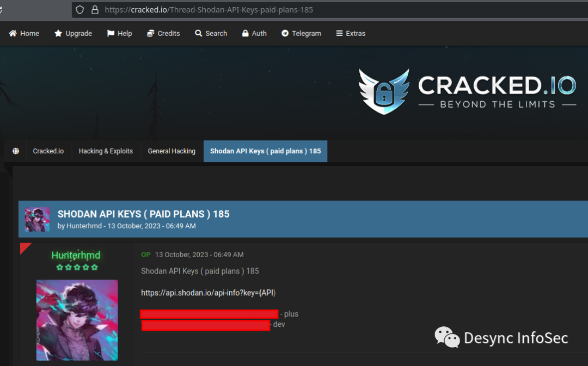The width and height of the screenshot is (588, 366).
Task: Click the large Hunterhmd avatar image
Action: coord(77,320)
